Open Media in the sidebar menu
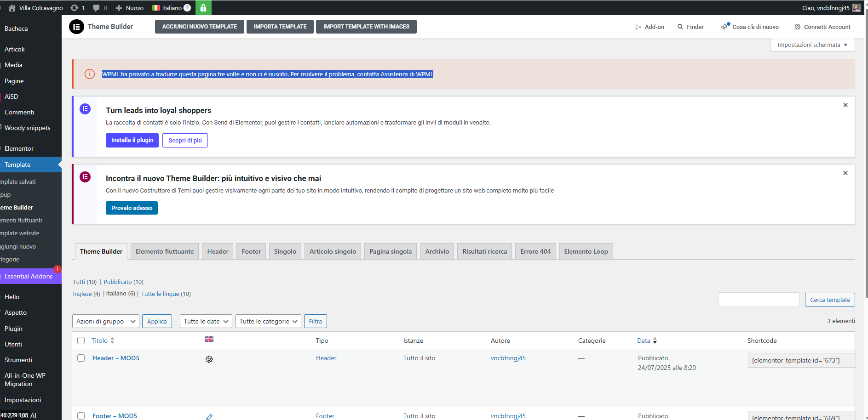This screenshot has width=868, height=420. (13, 65)
